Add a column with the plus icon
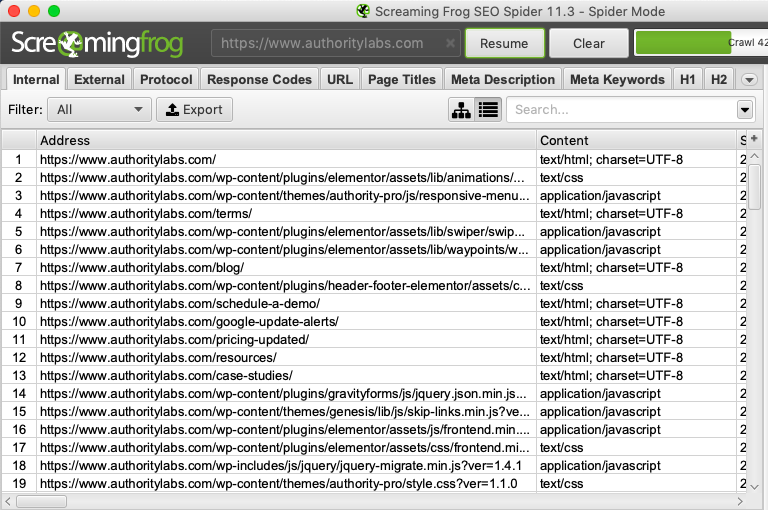The height and width of the screenshot is (510, 768). coord(754,139)
